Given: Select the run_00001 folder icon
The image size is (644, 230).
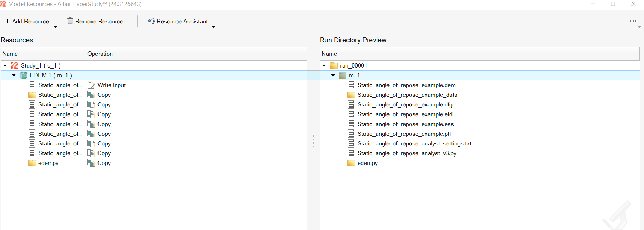Looking at the screenshot, I should pyautogui.click(x=334, y=65).
